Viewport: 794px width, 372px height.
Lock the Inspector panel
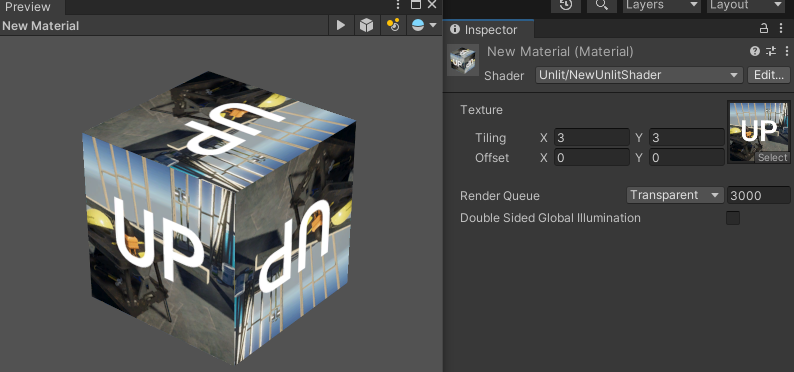[764, 29]
